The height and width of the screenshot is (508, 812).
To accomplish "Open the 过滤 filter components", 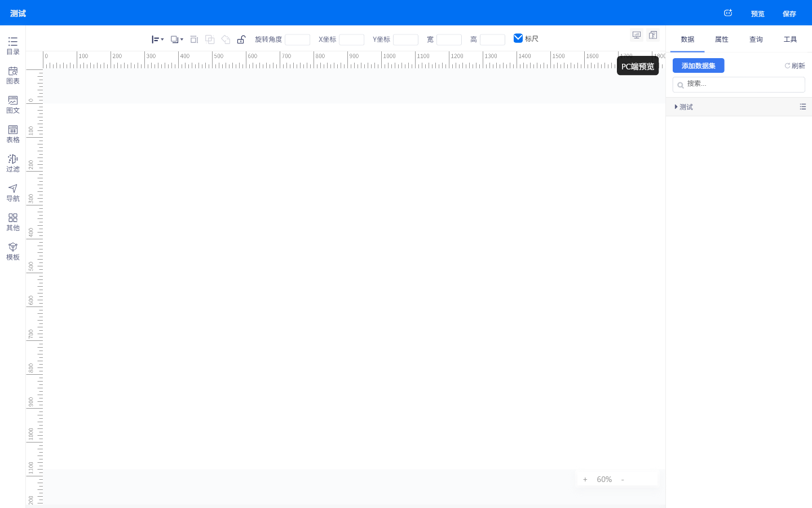I will click(x=12, y=163).
